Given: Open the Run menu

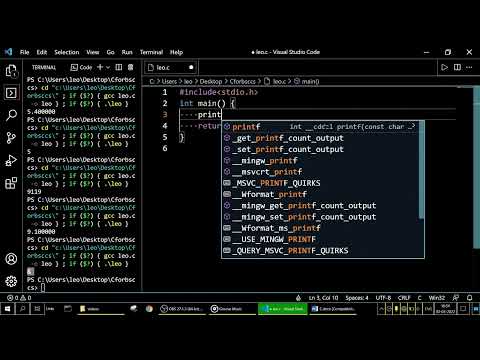Looking at the screenshot, I should click(127, 52).
